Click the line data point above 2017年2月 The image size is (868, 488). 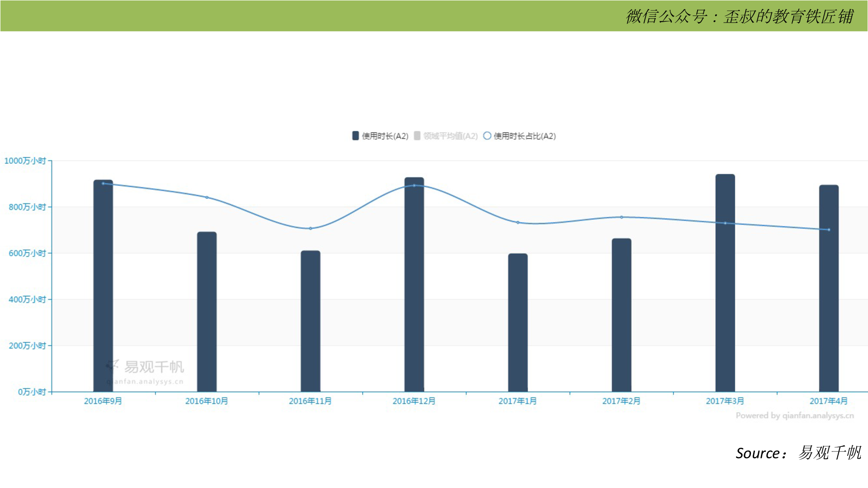tap(622, 217)
